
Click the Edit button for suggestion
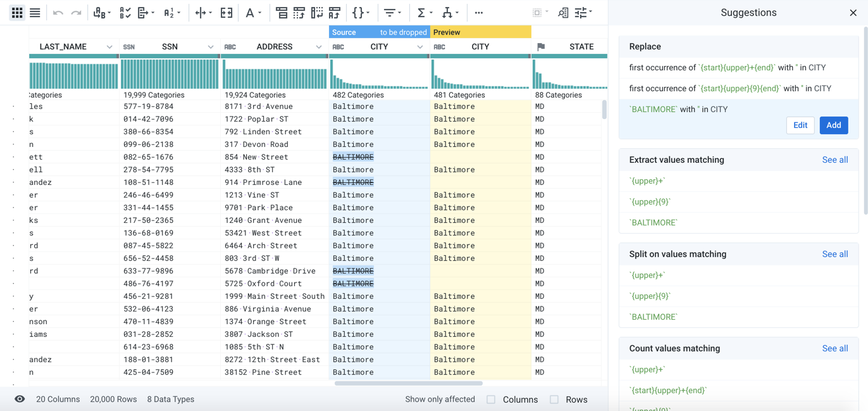800,125
